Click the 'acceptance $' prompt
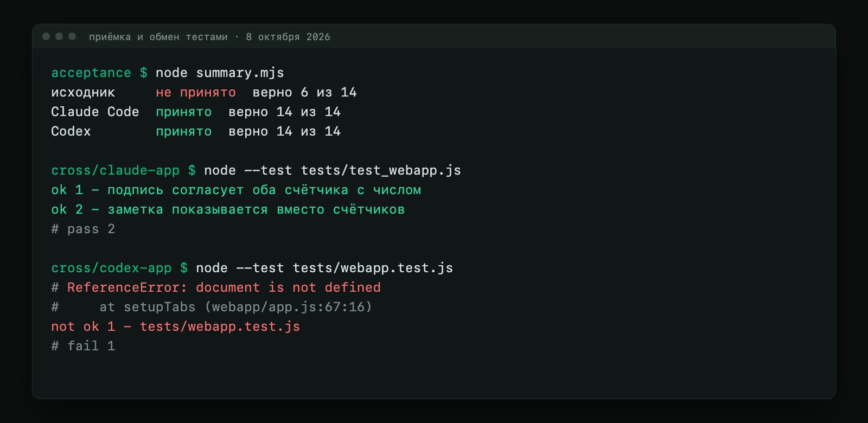 point(99,73)
